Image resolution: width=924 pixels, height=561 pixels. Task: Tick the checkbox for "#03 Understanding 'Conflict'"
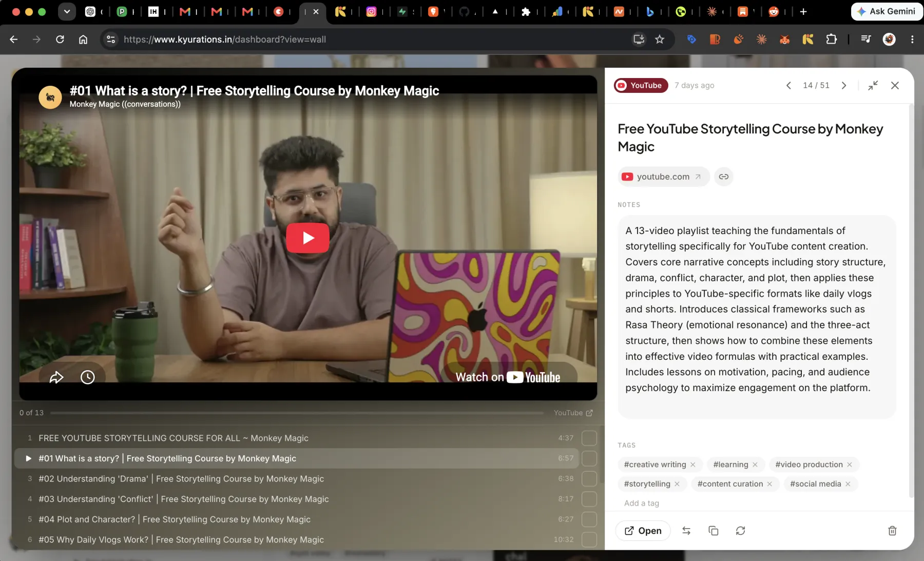pos(589,499)
